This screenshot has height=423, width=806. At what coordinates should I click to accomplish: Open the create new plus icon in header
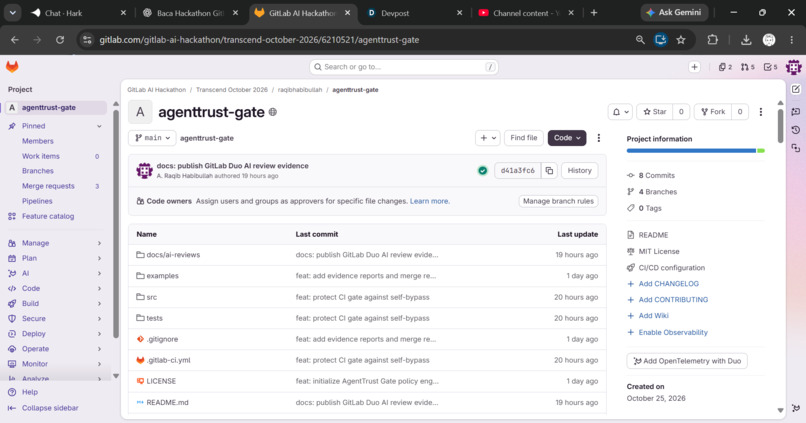[694, 67]
